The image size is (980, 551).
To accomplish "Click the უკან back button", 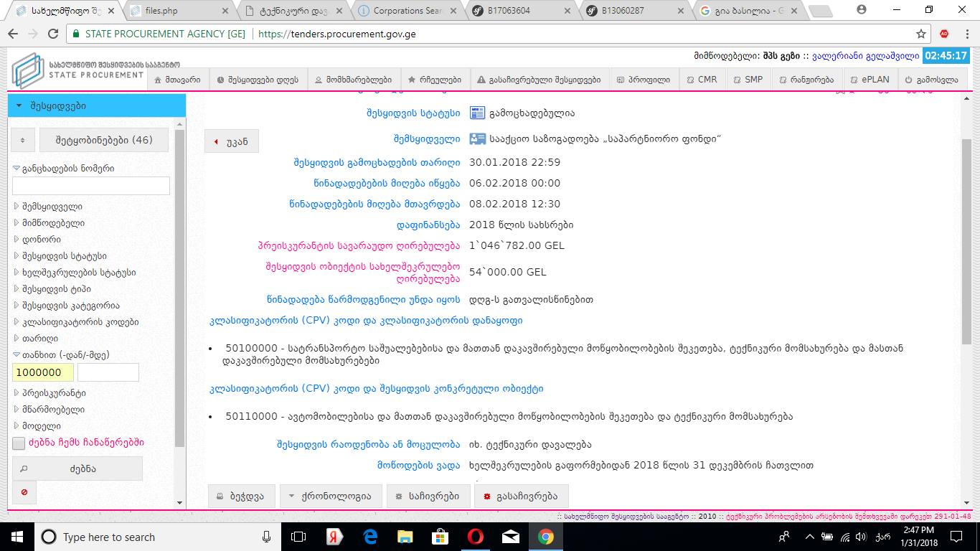I will (232, 141).
